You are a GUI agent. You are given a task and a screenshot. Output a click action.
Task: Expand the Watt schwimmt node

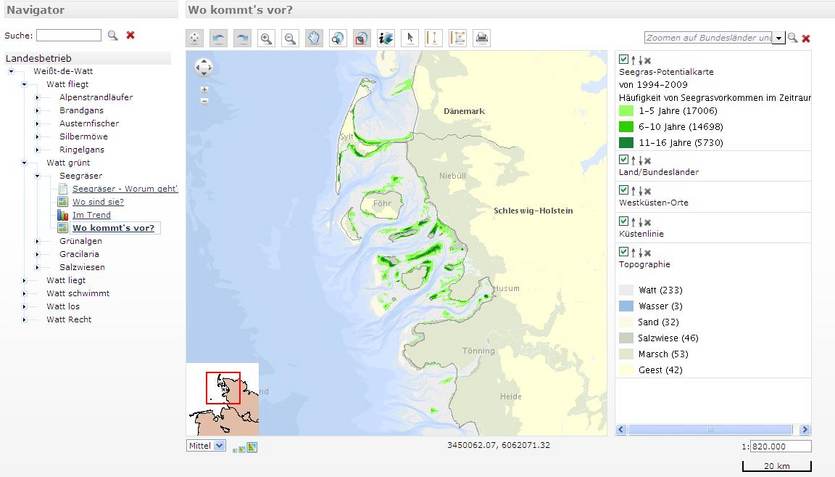[x=24, y=293]
